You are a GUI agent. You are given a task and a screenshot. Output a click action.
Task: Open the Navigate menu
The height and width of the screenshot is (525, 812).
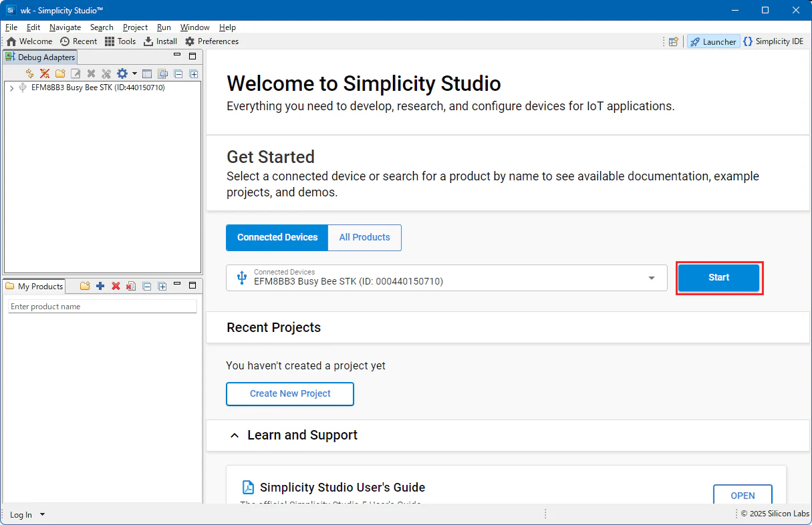(x=65, y=27)
